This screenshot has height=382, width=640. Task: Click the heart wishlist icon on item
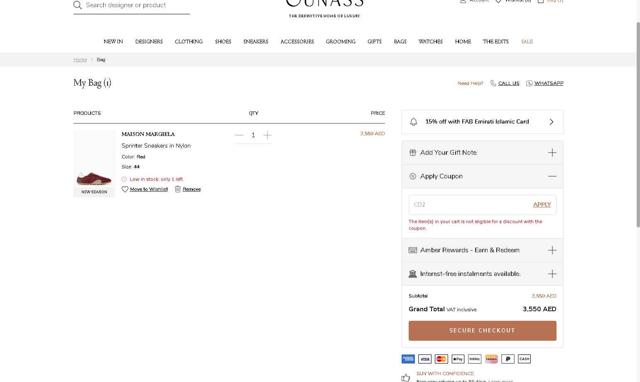click(x=125, y=189)
